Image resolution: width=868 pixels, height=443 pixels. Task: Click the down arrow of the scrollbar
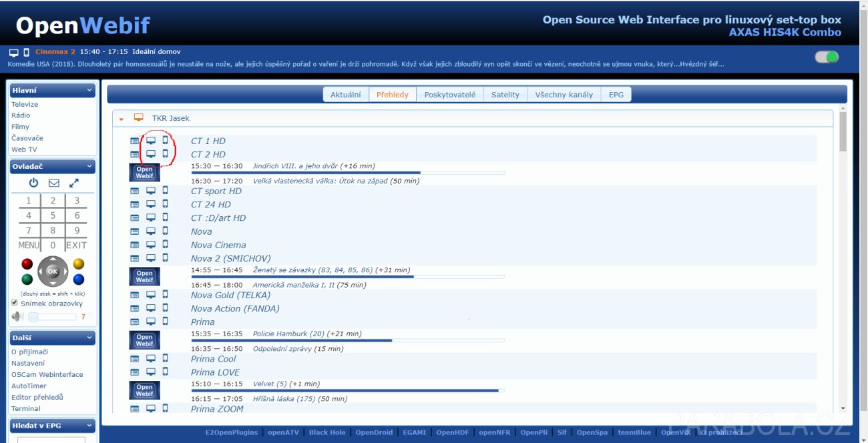tap(843, 408)
